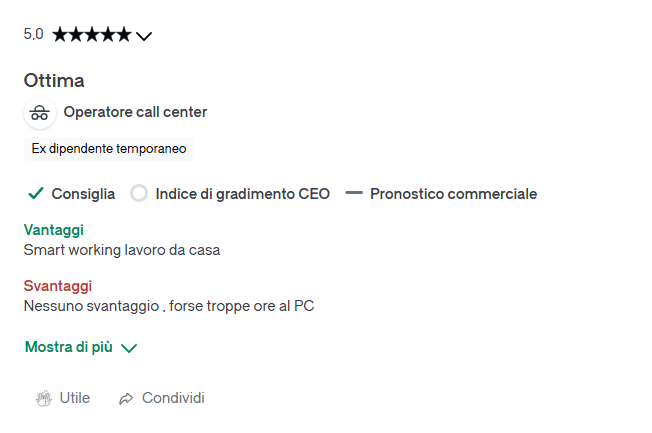Expand the review with Mostra di più chevron
Image resolution: width=652 pixels, height=433 pixels.
[x=129, y=348]
